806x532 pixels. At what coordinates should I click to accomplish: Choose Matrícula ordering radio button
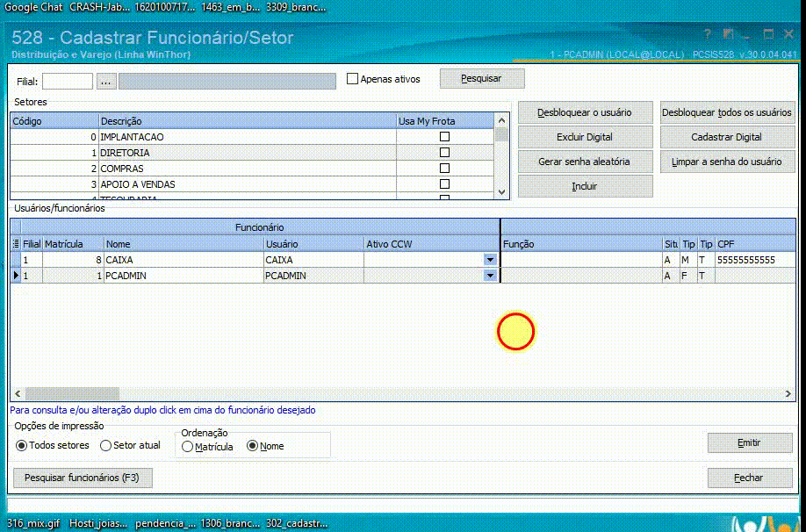coord(188,447)
